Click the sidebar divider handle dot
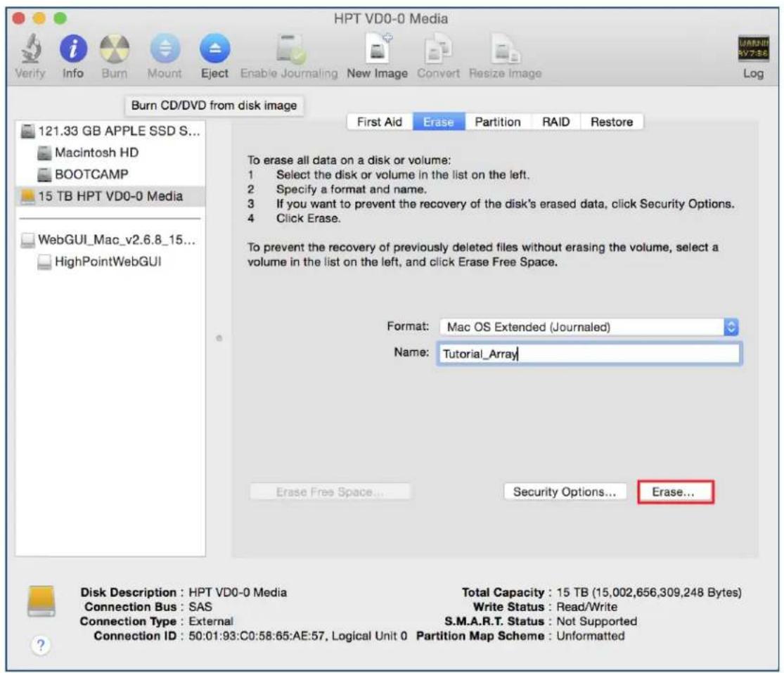This screenshot has height=673, width=784. [x=219, y=338]
